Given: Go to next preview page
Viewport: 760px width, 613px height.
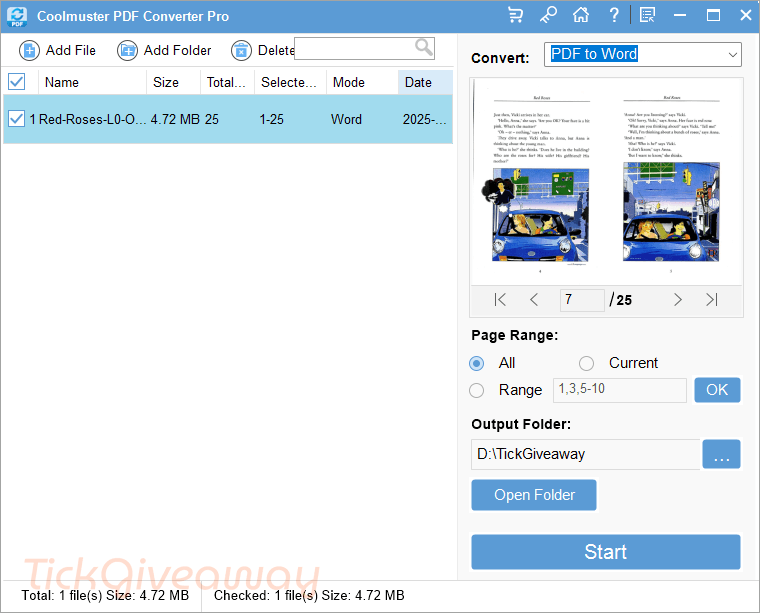Looking at the screenshot, I should pos(678,299).
